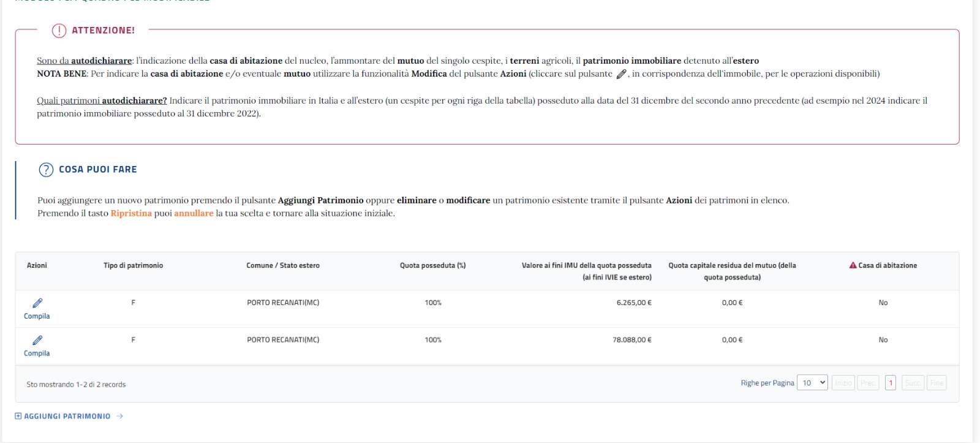Click Prec. pagination button

click(x=868, y=383)
